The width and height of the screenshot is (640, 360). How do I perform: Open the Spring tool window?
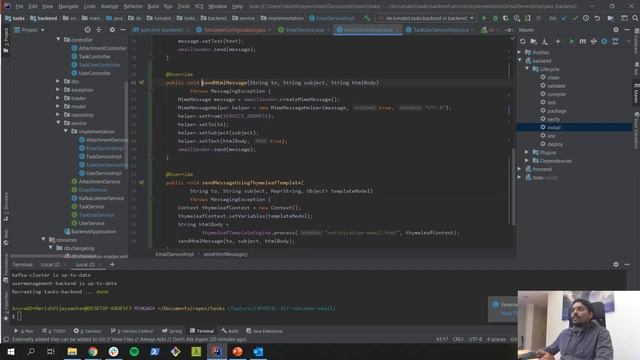point(172,331)
